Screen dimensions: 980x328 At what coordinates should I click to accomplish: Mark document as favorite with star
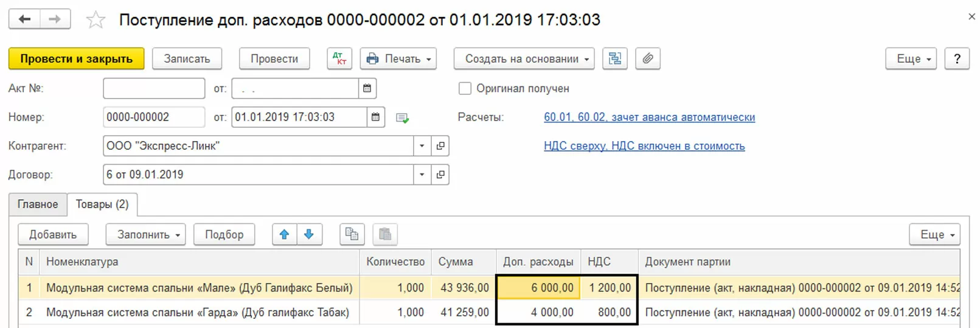(x=96, y=20)
